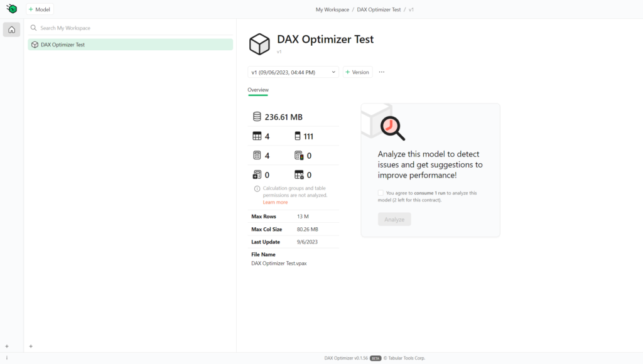Click the Max Rows label

(x=264, y=217)
